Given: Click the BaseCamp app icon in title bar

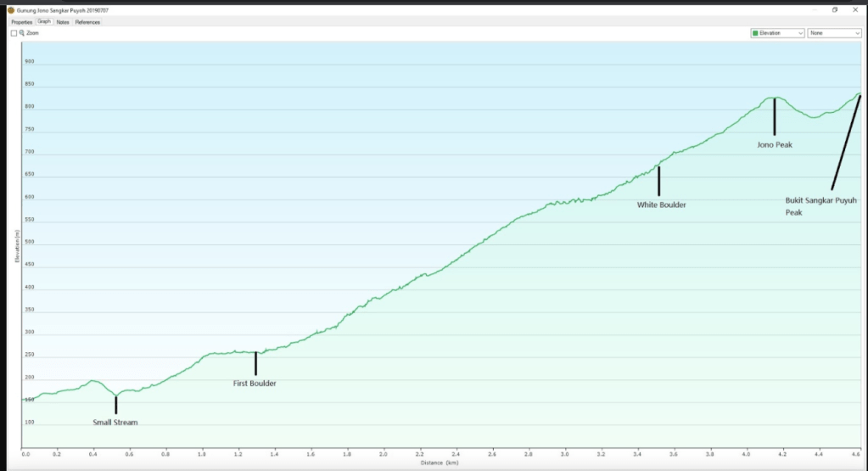Looking at the screenshot, I should [x=11, y=10].
